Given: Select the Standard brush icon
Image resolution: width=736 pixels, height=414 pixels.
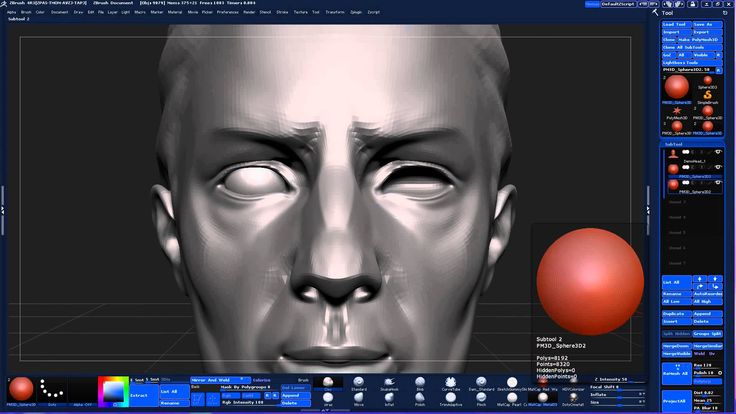Looking at the screenshot, I should point(358,381).
